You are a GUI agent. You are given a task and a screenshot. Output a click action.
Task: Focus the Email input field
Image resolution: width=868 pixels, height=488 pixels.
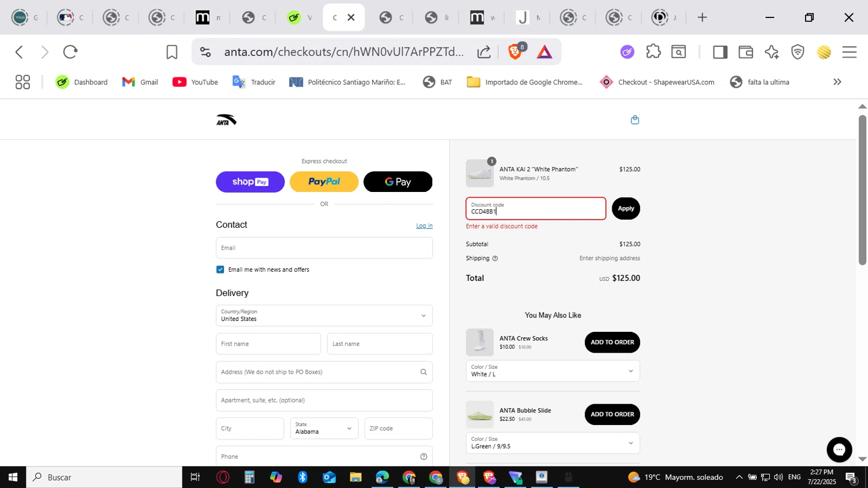pyautogui.click(x=324, y=248)
